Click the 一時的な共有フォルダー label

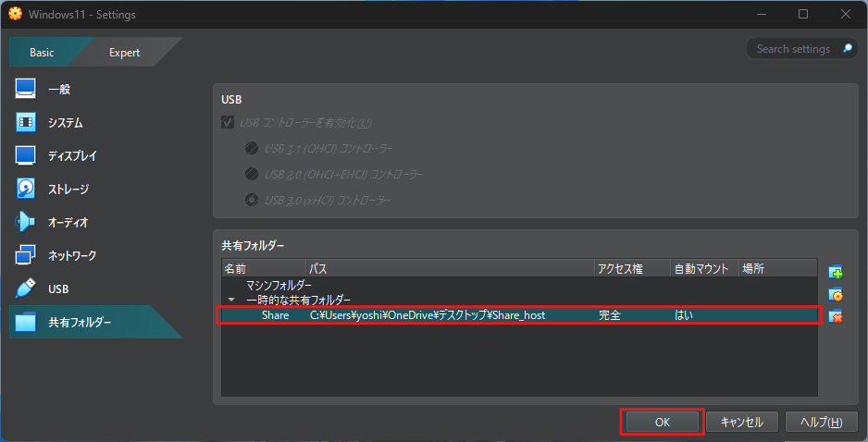[298, 300]
